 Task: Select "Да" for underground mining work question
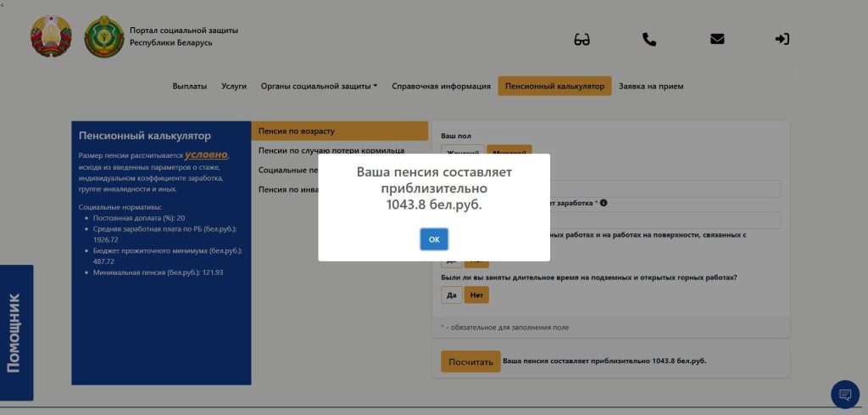coord(451,295)
